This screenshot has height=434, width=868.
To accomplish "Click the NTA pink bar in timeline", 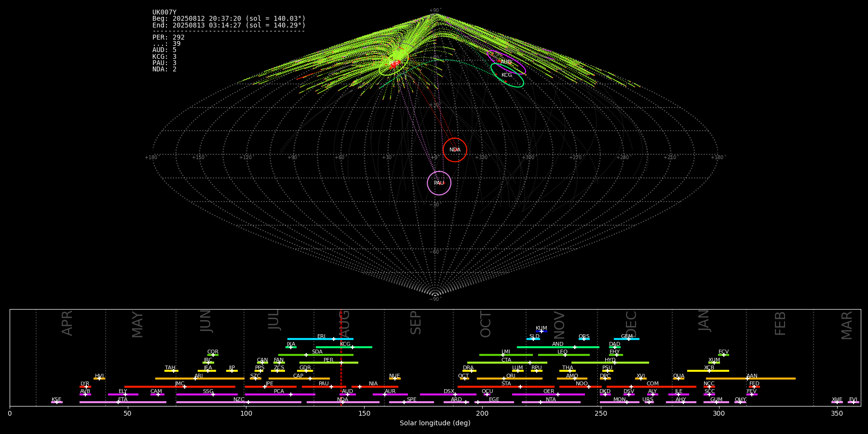I will tap(551, 402).
